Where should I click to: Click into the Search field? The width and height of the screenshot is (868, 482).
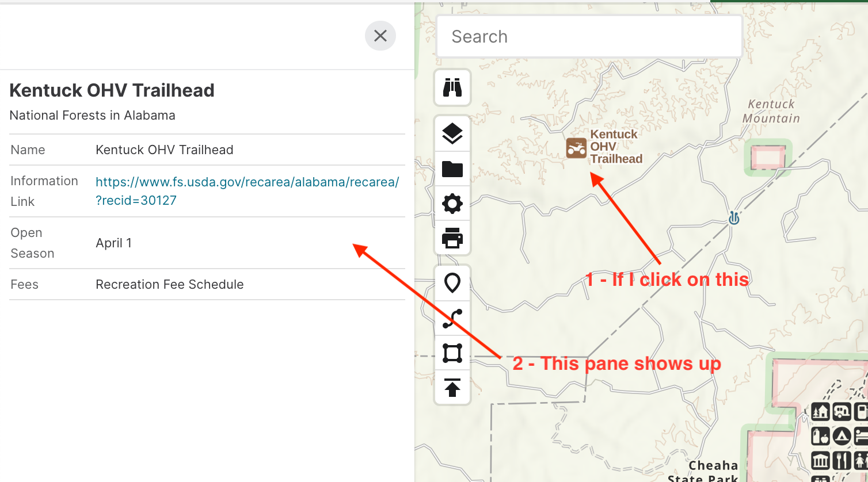pyautogui.click(x=589, y=37)
